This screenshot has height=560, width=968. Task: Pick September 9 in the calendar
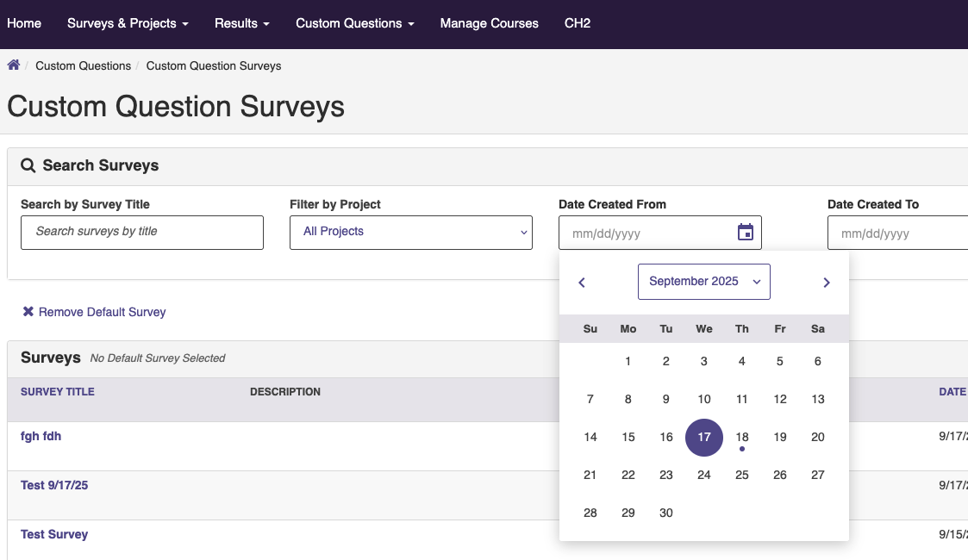666,399
